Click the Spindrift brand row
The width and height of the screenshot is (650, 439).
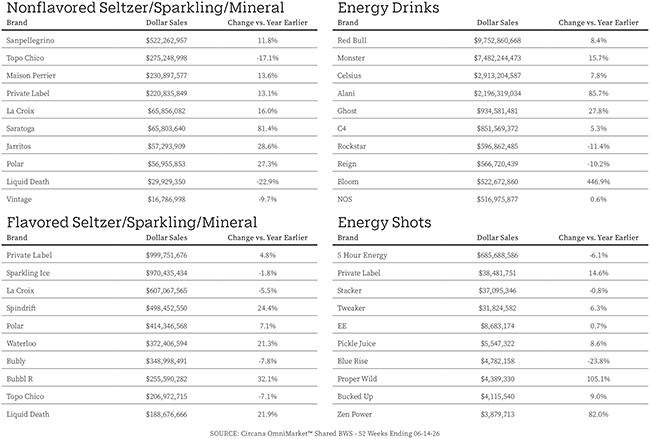(x=160, y=308)
